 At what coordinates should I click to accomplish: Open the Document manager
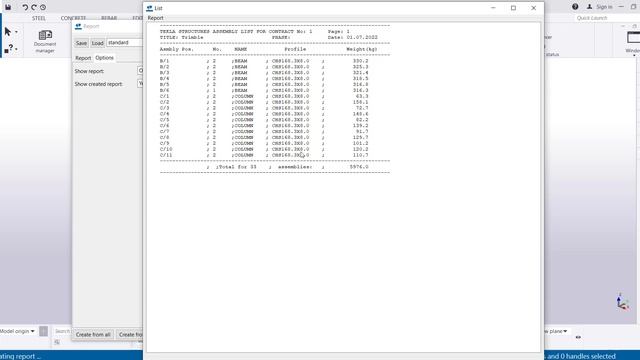pyautogui.click(x=45, y=41)
